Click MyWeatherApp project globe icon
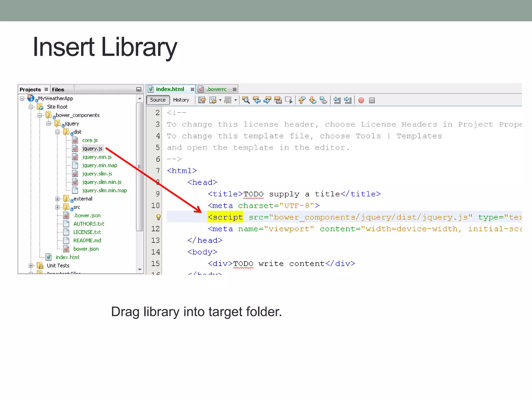Image resolution: width=532 pixels, height=399 pixels. (31, 98)
